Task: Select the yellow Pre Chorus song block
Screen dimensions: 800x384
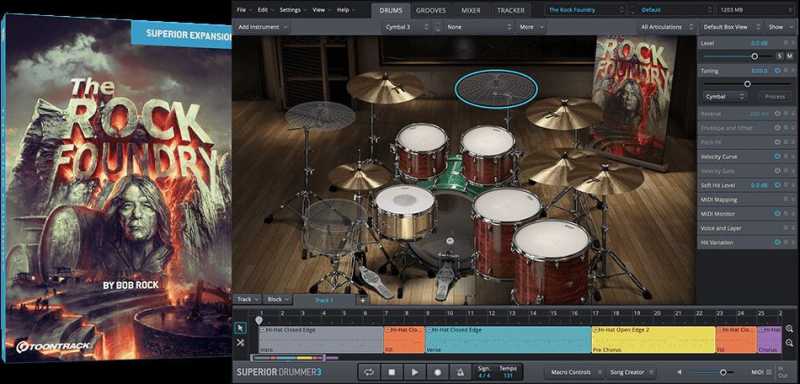Action: (653, 340)
